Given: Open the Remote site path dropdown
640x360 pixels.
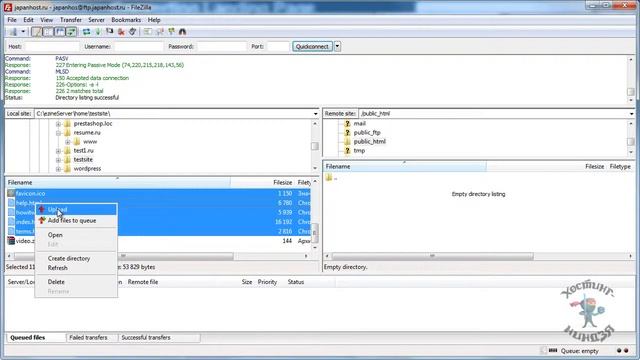Looking at the screenshot, I should pos(631,114).
